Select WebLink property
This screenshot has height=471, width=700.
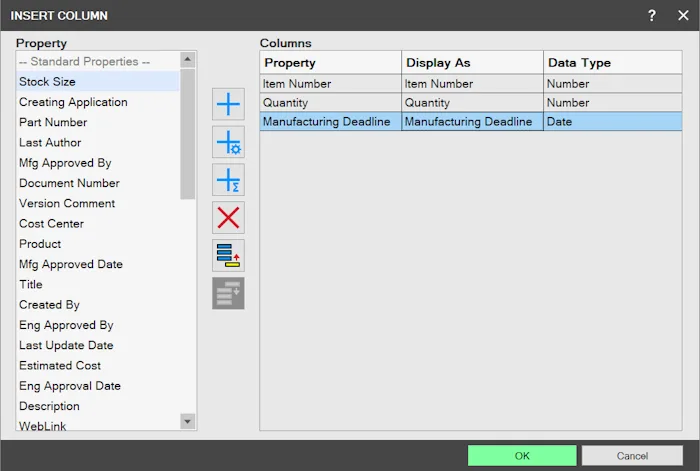point(98,425)
